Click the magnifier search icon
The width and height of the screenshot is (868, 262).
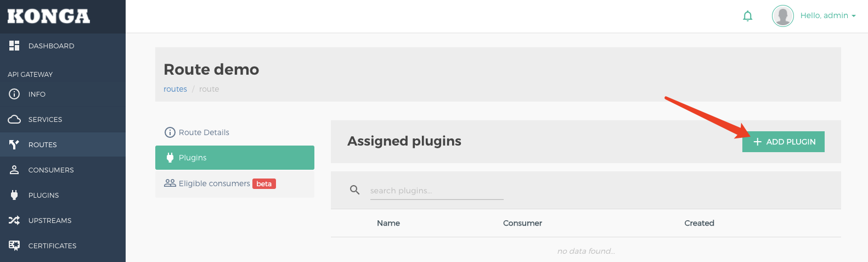[355, 190]
